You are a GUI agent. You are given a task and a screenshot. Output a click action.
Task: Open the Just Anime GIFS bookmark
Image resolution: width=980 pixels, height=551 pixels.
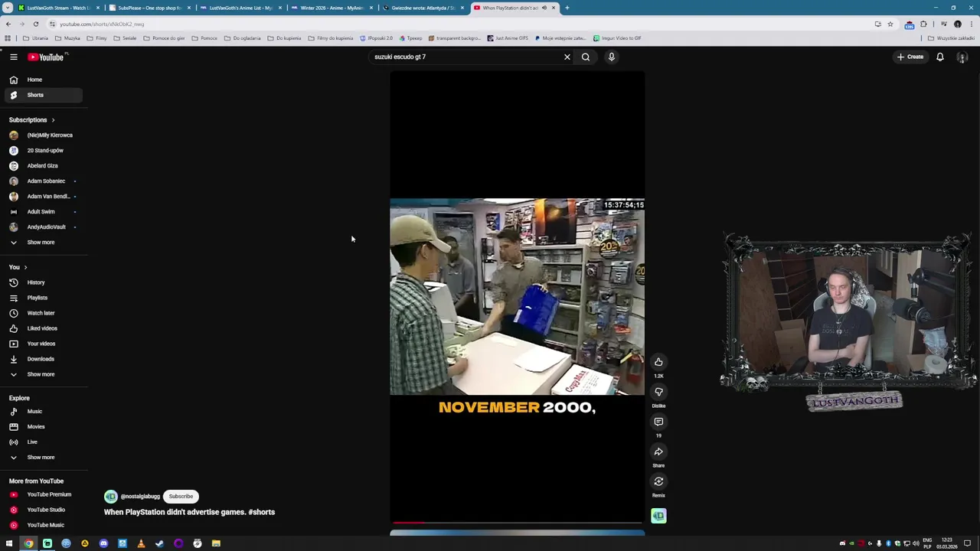coord(508,38)
